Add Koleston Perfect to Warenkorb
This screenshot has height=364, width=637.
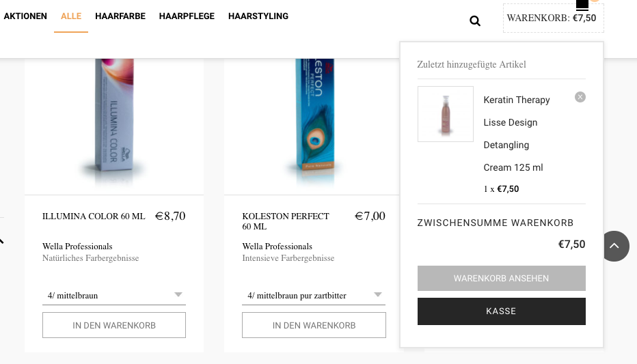coord(314,326)
